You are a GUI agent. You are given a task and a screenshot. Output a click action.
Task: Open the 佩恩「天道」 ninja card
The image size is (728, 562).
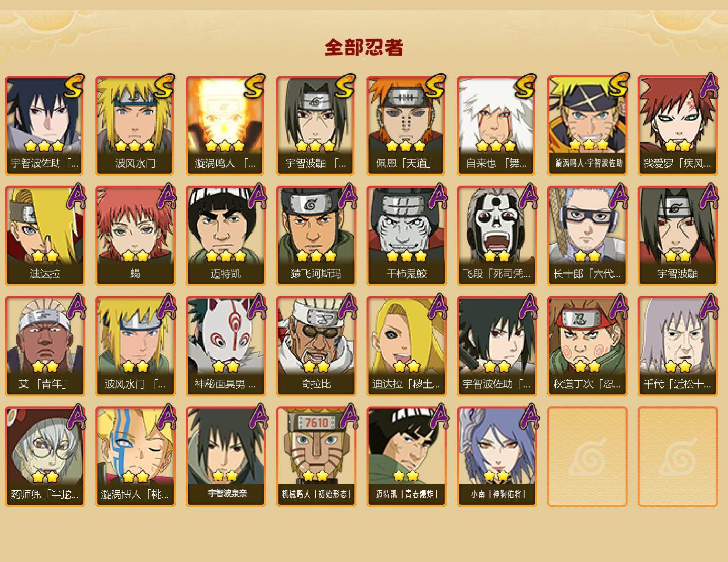click(x=406, y=125)
